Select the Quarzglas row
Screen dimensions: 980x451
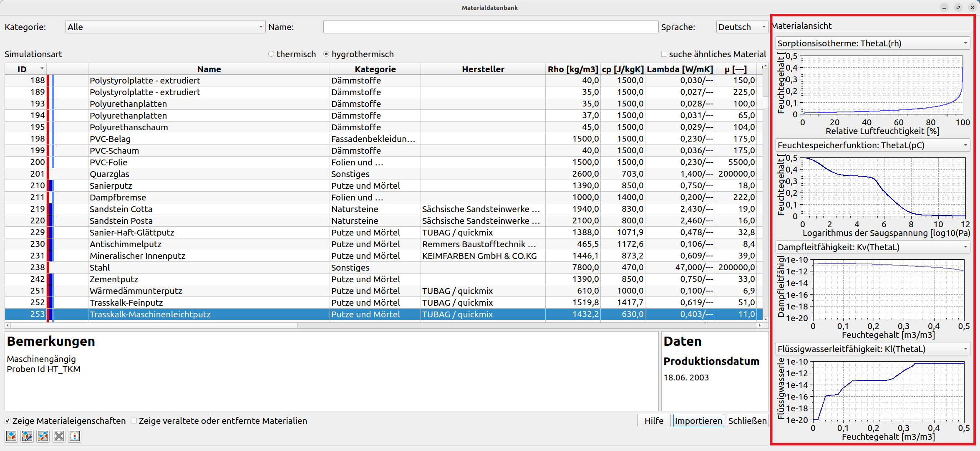pyautogui.click(x=383, y=174)
